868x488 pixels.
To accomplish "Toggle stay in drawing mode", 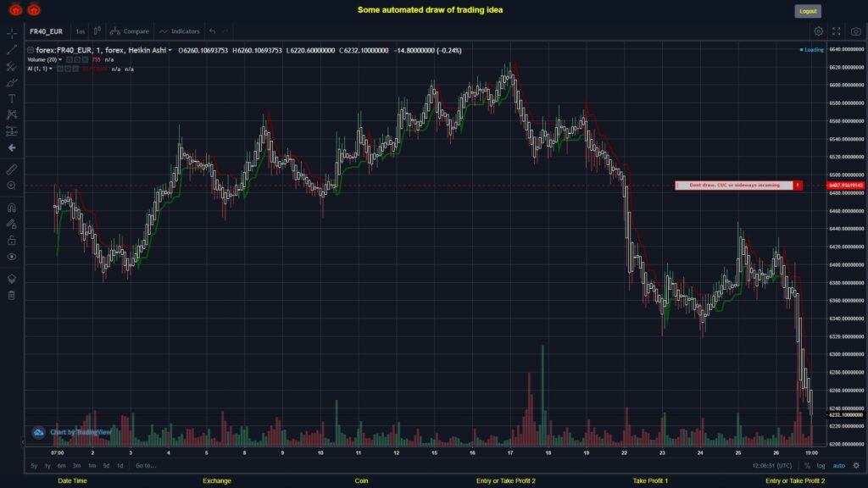I will 12,224.
